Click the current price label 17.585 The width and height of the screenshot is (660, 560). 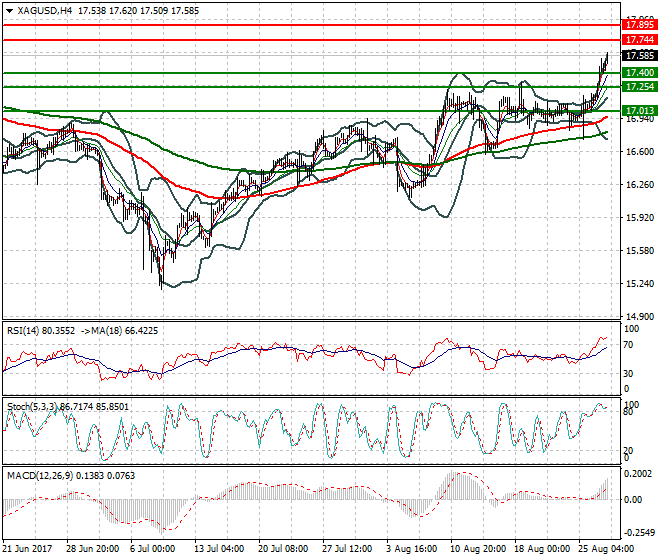pyautogui.click(x=640, y=56)
